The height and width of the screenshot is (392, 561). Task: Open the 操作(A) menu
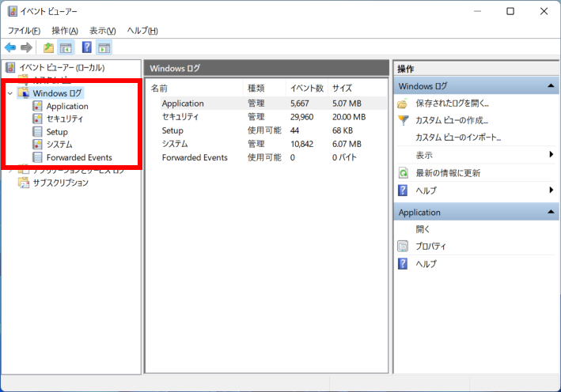tap(65, 31)
